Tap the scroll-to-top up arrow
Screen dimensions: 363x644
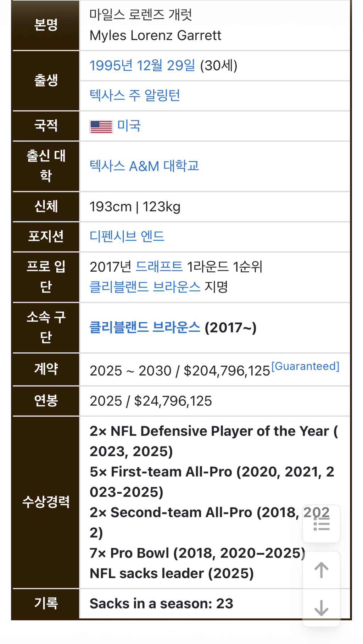coord(322,570)
